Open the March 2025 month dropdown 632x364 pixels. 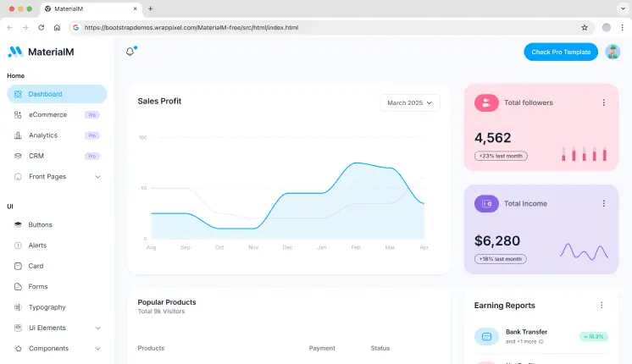coord(410,102)
